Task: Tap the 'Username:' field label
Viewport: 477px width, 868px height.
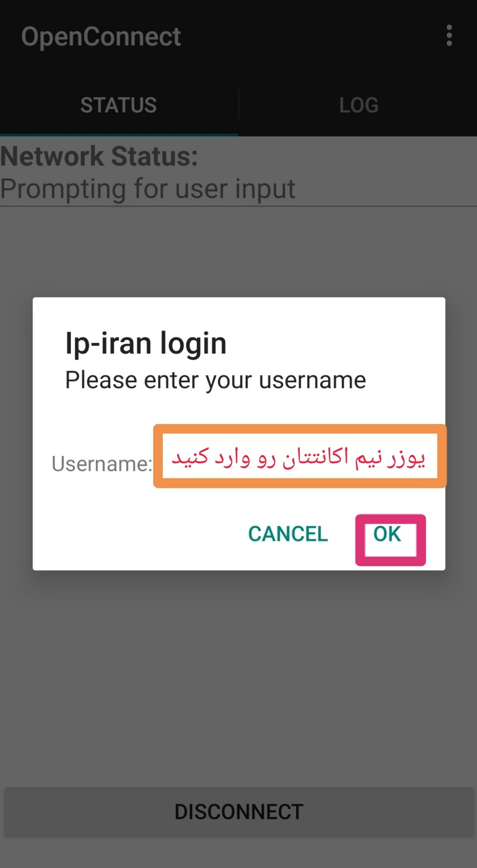Action: click(102, 463)
